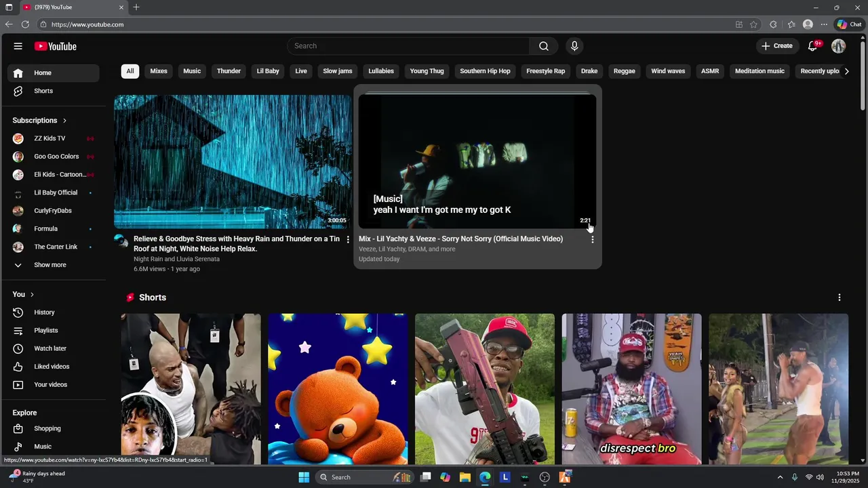Open Goo Goo Colors channel subscription
This screenshot has width=868, height=488.
click(x=54, y=157)
